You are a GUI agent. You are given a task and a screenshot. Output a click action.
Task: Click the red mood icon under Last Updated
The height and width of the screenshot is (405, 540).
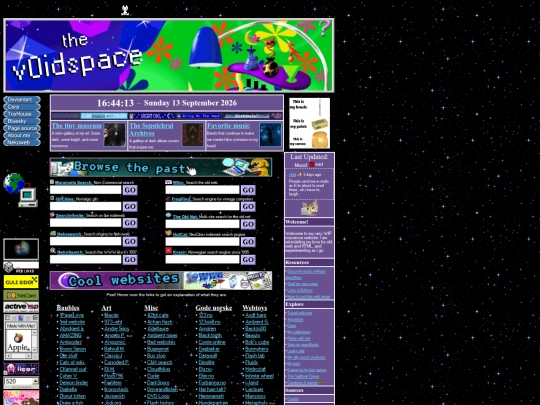(x=312, y=165)
